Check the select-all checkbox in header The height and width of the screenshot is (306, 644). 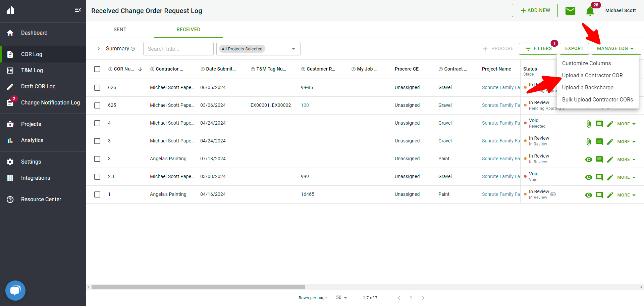97,69
